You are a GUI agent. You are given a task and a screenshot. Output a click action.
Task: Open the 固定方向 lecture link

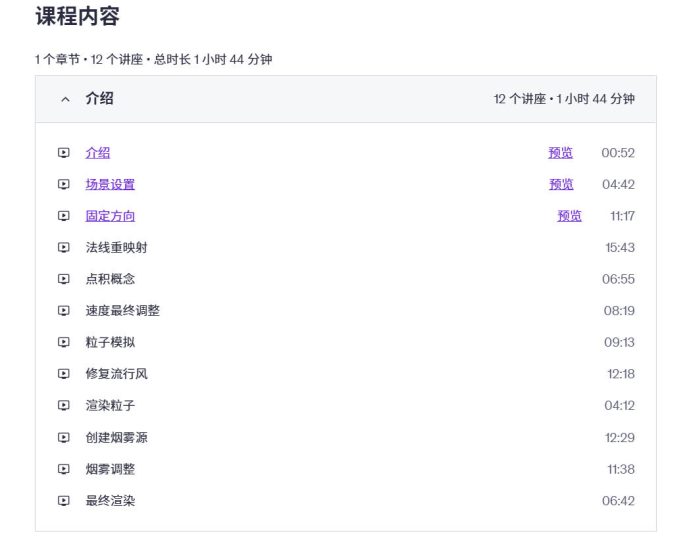[x=110, y=216]
